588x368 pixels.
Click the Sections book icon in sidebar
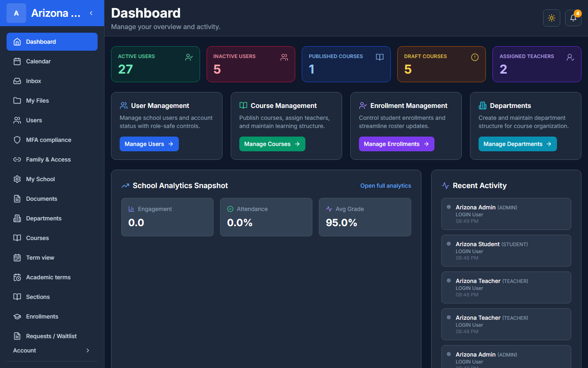[x=17, y=297]
